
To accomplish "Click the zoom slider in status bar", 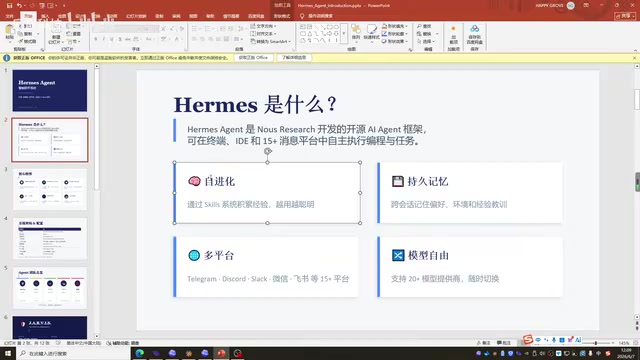I will click(596, 343).
